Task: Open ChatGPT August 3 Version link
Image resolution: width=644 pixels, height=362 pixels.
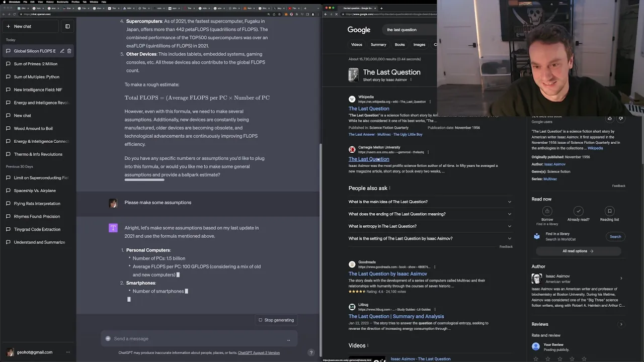Action: [259, 353]
